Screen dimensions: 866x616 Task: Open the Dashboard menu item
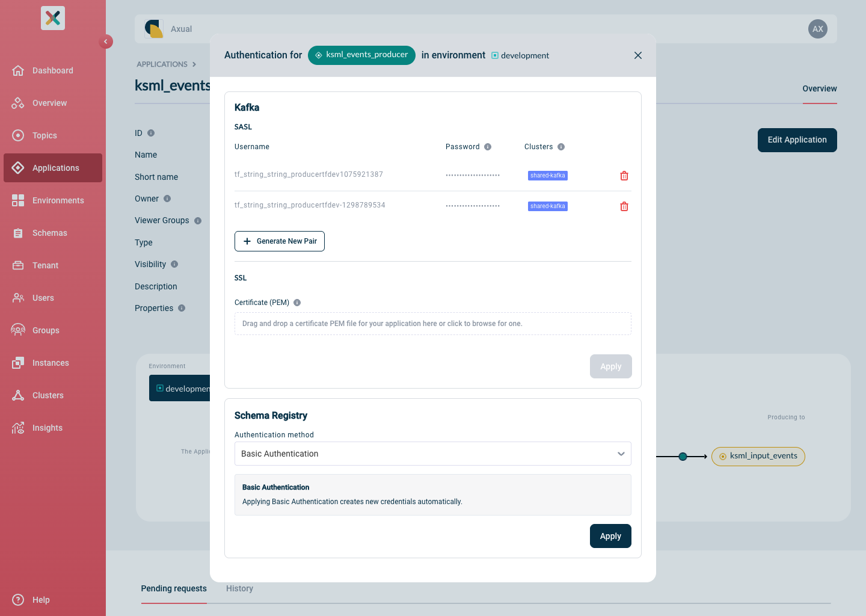coord(53,70)
